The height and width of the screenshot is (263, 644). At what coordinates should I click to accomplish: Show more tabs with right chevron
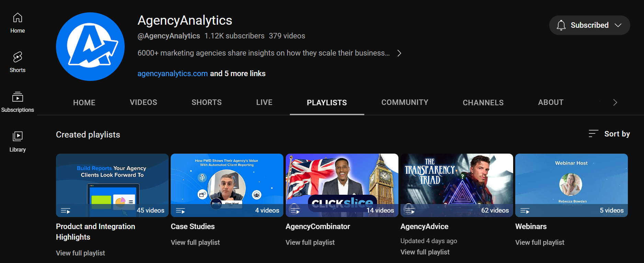pyautogui.click(x=615, y=103)
